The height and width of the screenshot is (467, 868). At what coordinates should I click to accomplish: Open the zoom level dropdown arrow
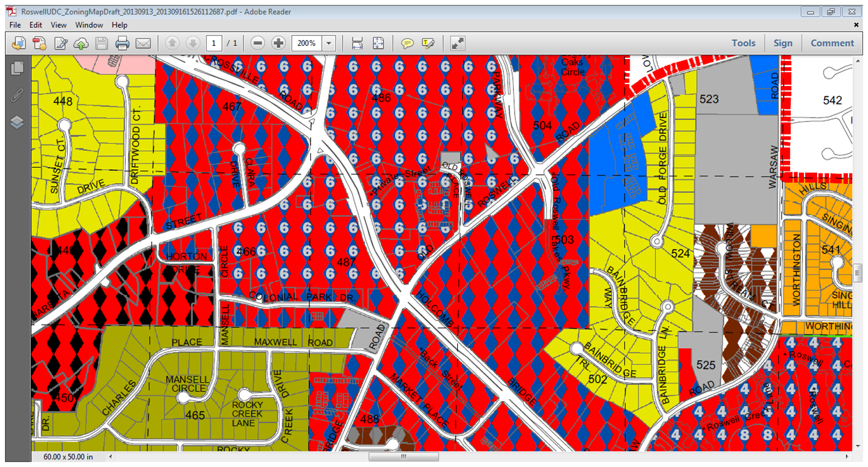click(329, 43)
